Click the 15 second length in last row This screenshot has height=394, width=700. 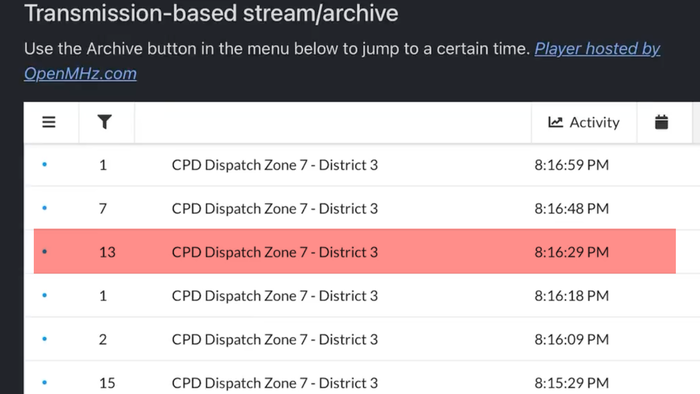107,383
